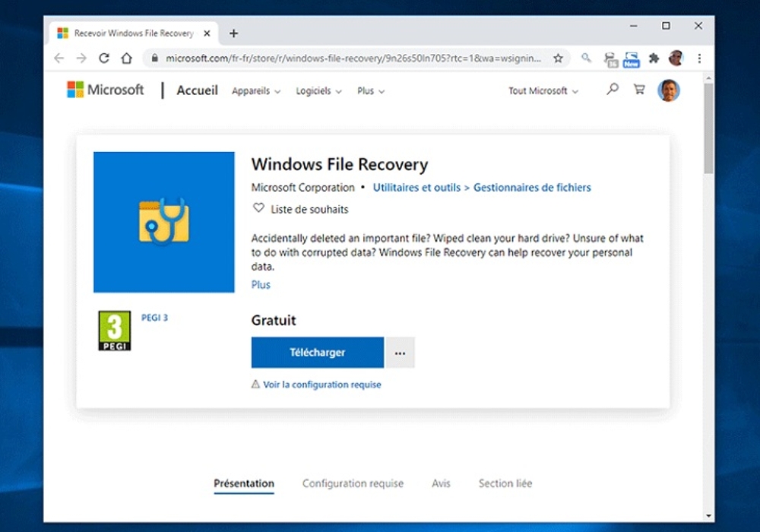This screenshot has height=532, width=760.
Task: Click the address bar URL
Action: tap(353, 59)
